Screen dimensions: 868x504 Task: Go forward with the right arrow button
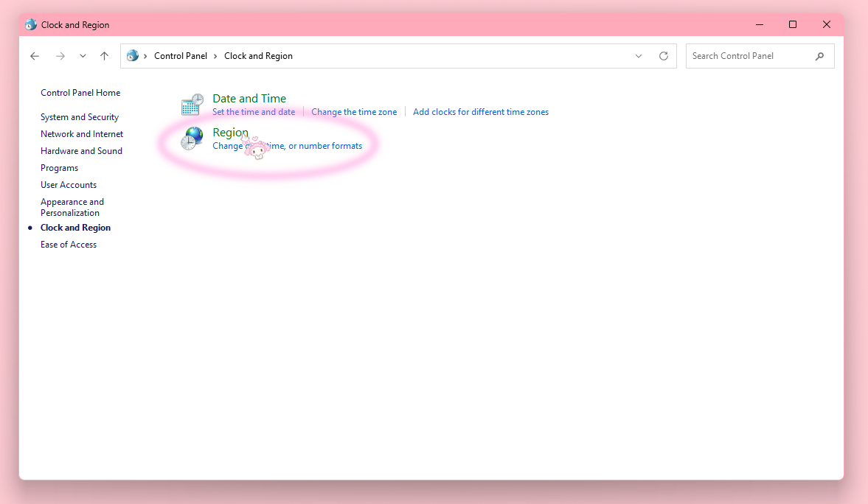click(60, 56)
